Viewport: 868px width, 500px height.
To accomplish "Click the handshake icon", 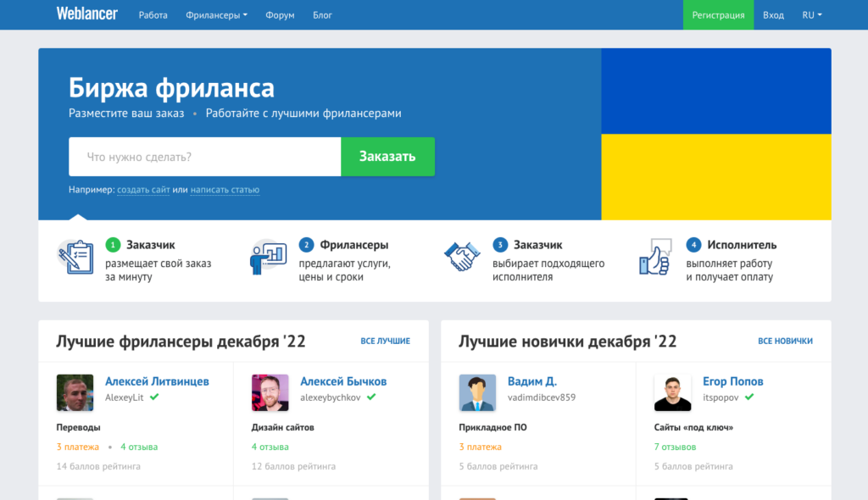I will 462,257.
